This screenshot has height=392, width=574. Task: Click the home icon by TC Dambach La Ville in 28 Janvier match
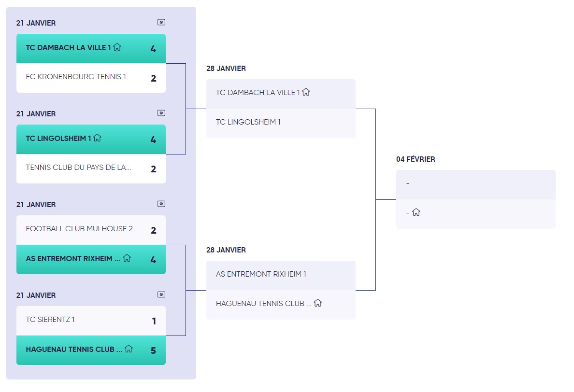coord(306,92)
